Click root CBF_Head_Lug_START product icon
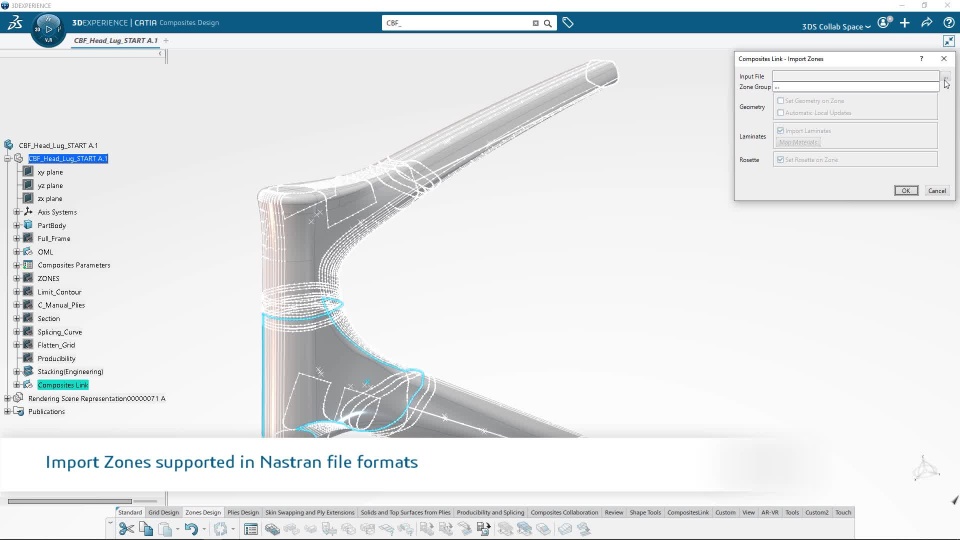960x540 pixels. 9,145
